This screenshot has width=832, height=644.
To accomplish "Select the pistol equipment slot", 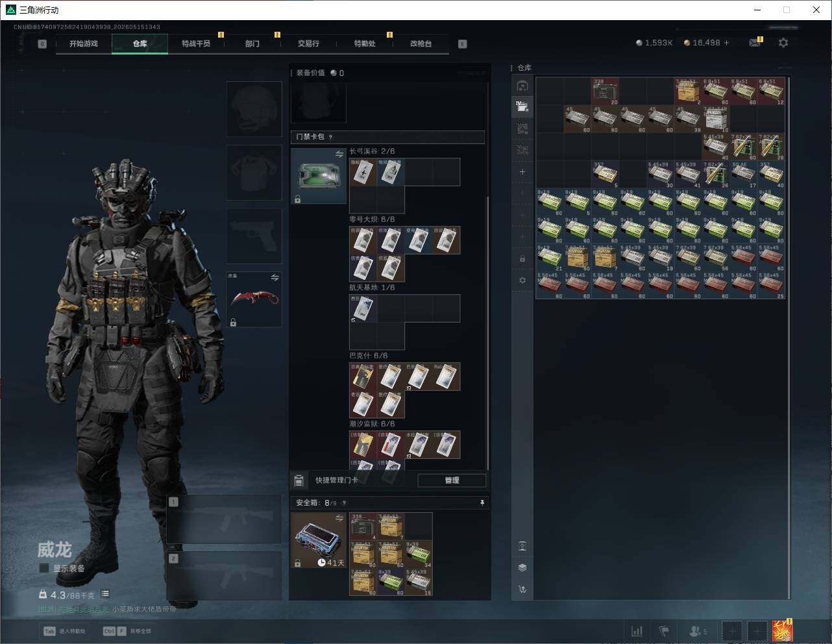I will tap(254, 236).
